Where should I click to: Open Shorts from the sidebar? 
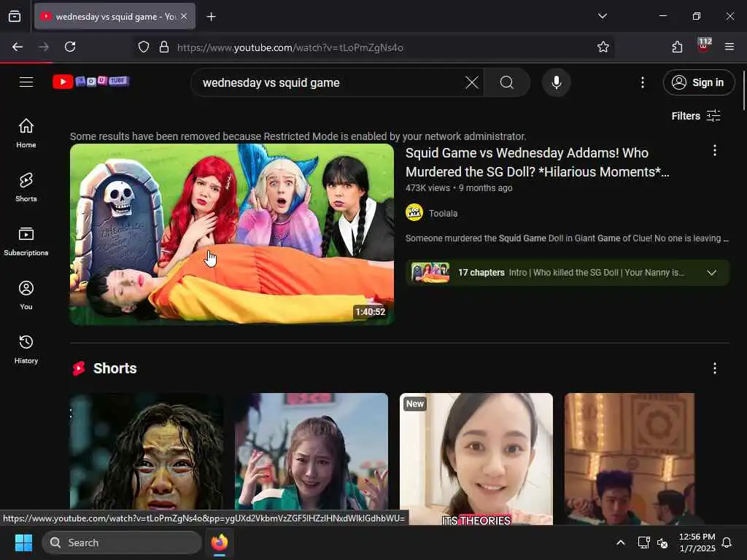[26, 187]
